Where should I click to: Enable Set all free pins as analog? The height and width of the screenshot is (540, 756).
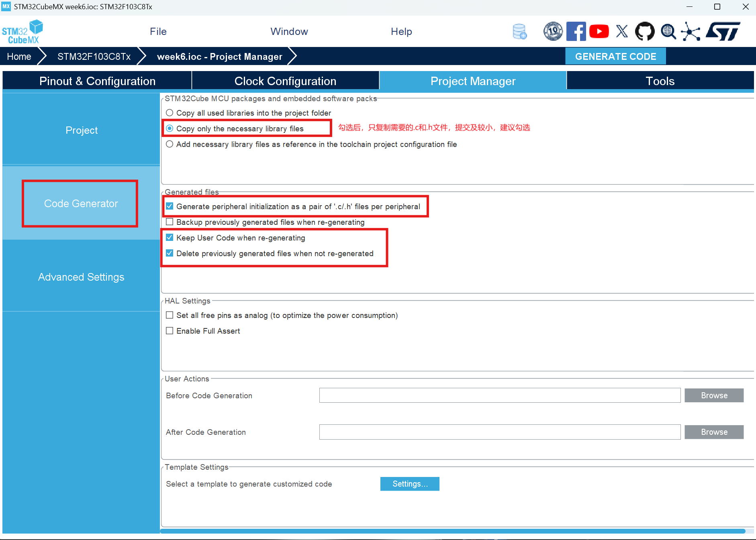170,315
